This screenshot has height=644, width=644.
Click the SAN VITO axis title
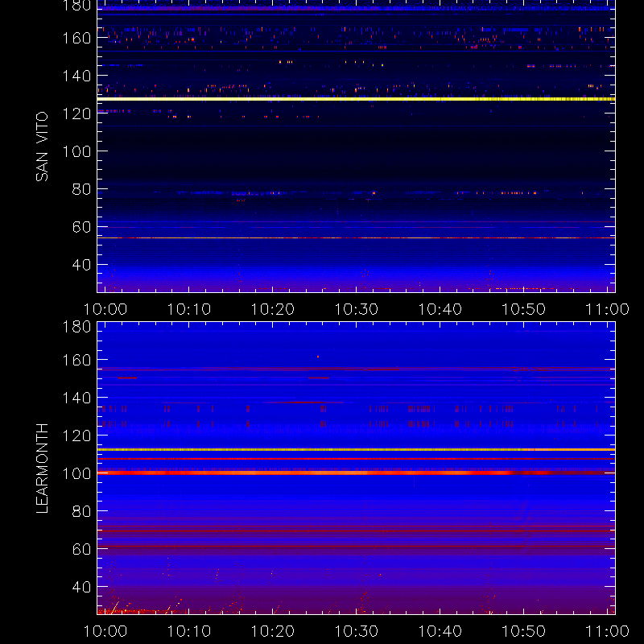coord(42,147)
